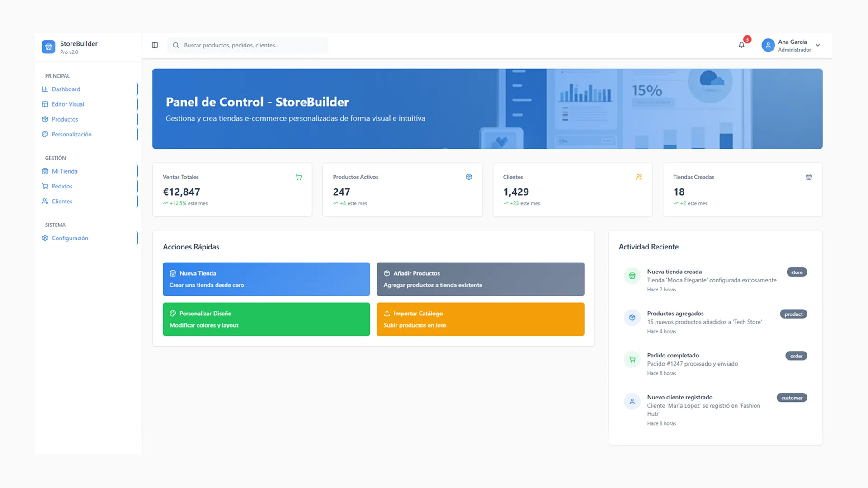Screen dimensions: 868x488
Task: Open the notifications bell icon
Action: point(741,45)
